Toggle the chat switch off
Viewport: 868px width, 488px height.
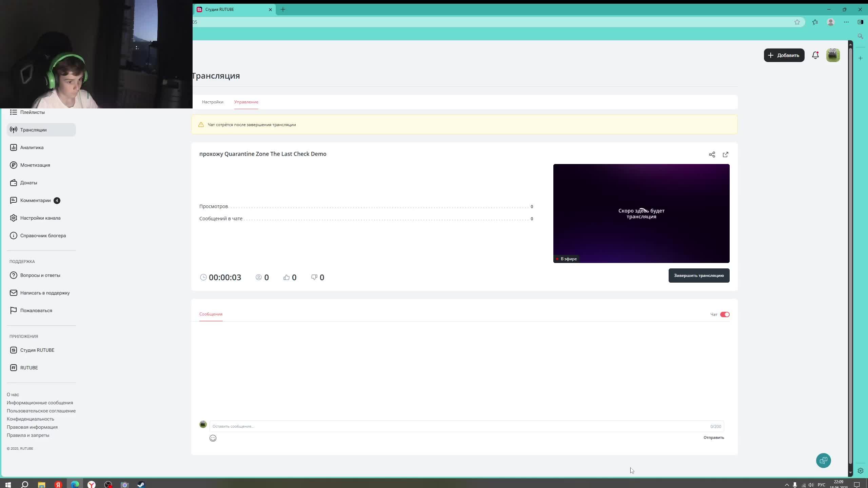pos(725,314)
